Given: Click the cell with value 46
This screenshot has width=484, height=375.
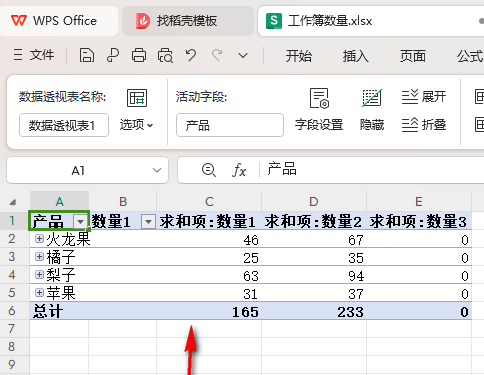Looking at the screenshot, I should click(x=209, y=239).
